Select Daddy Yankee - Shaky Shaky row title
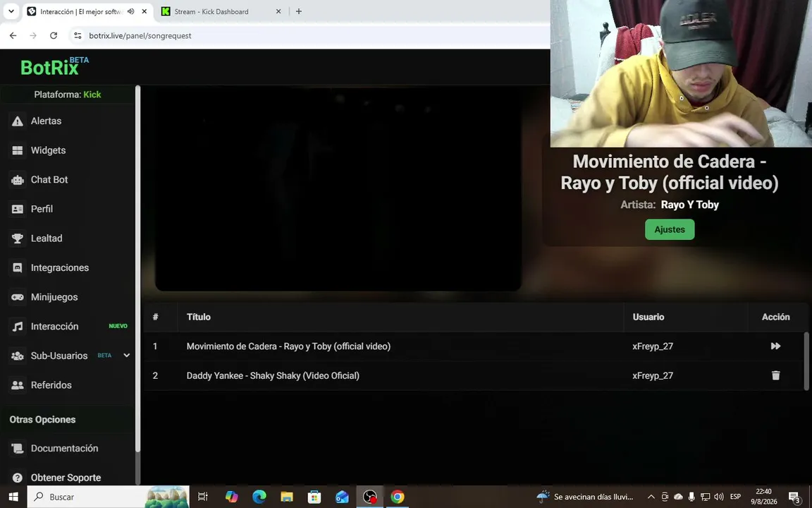This screenshot has width=812, height=508. tap(273, 375)
